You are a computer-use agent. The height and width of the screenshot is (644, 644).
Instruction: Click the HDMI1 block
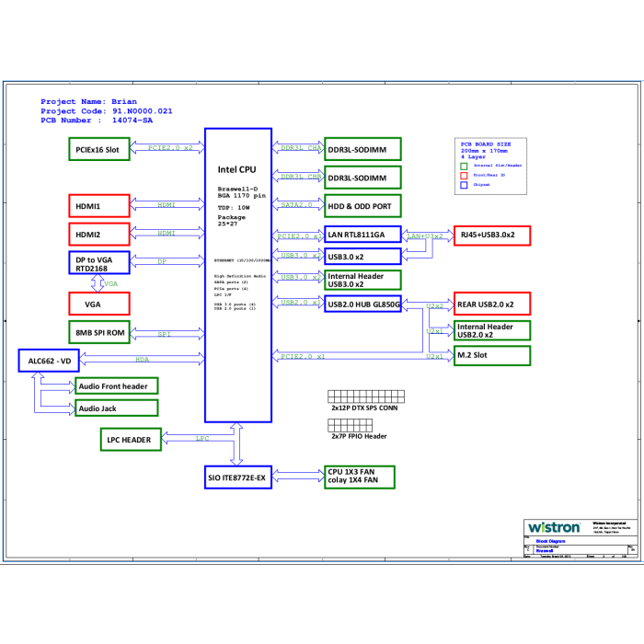[99, 206]
